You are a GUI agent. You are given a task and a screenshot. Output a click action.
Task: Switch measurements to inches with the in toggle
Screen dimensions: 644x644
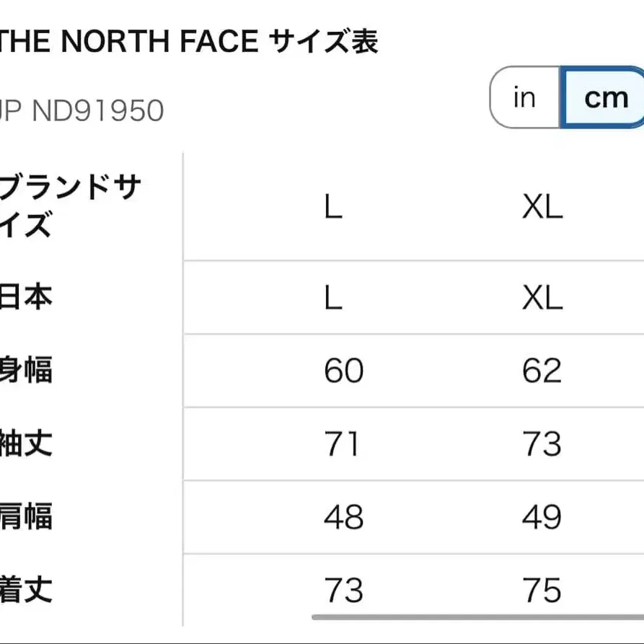tap(524, 97)
